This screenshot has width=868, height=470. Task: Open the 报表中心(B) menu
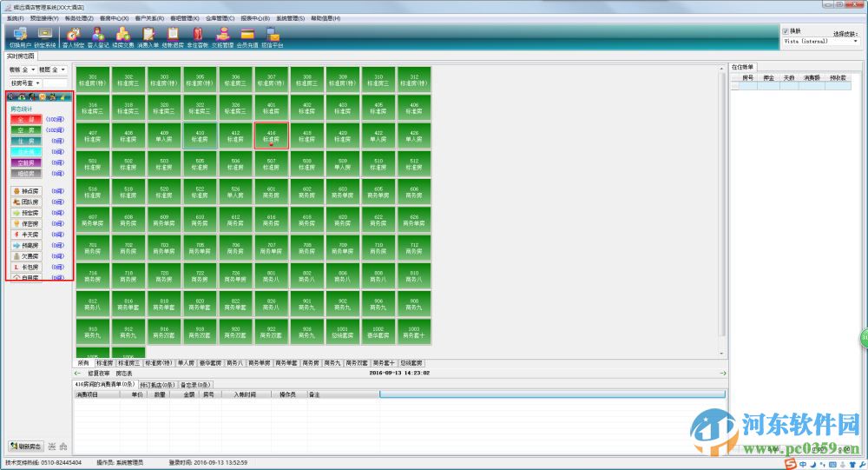pos(255,18)
